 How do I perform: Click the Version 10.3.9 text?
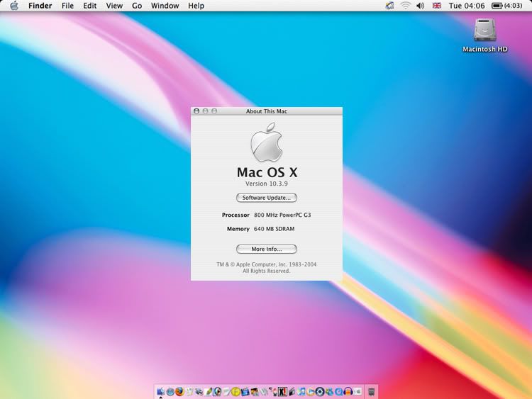coord(267,184)
